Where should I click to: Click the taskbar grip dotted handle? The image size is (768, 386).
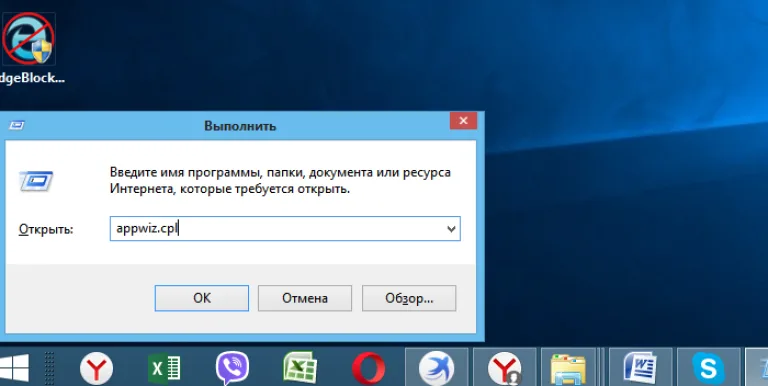click(x=49, y=368)
